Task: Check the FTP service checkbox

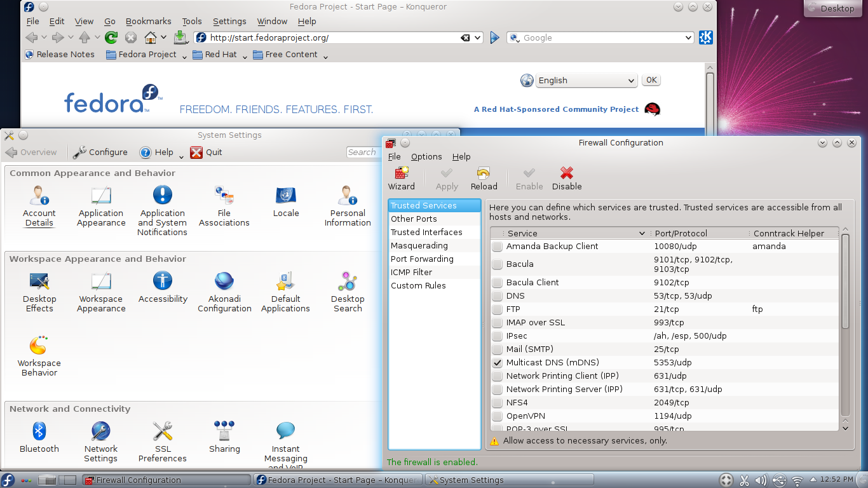Action: click(x=498, y=309)
